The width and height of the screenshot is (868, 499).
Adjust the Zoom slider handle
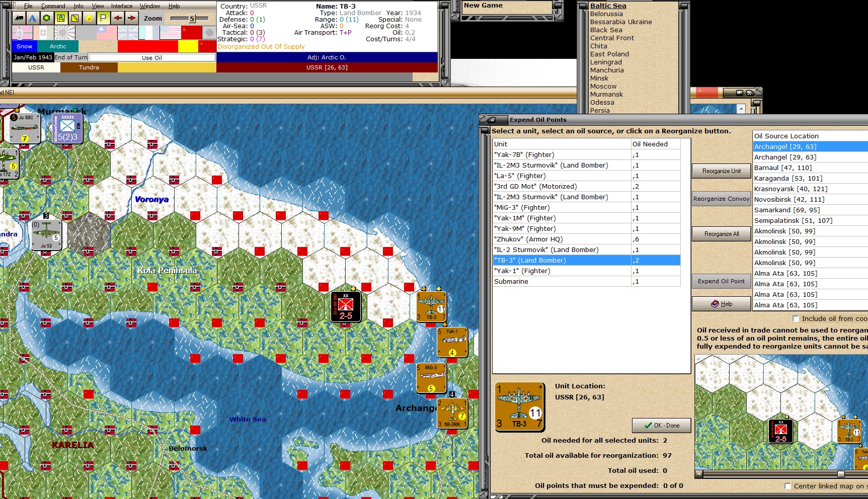click(x=192, y=19)
